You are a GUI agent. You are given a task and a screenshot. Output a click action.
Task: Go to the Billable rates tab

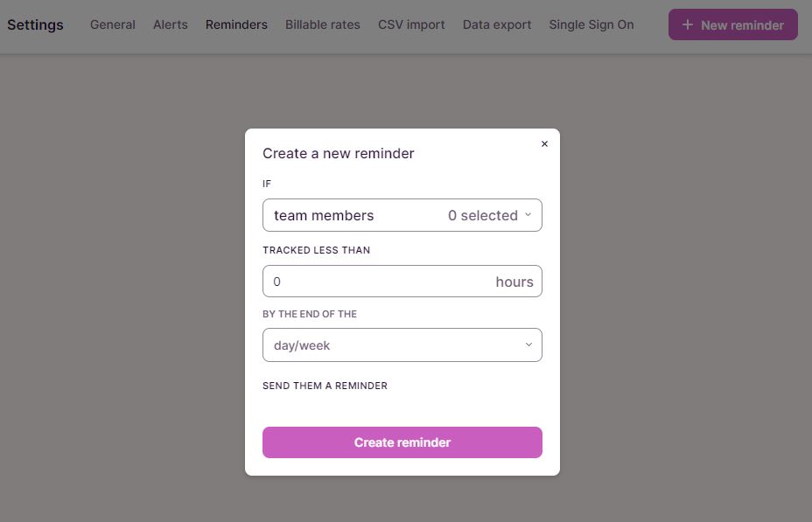(323, 24)
